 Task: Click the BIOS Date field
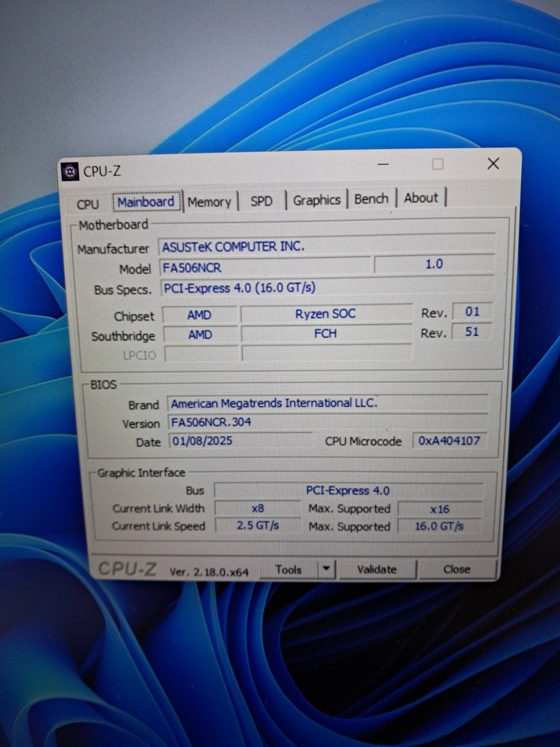(239, 441)
